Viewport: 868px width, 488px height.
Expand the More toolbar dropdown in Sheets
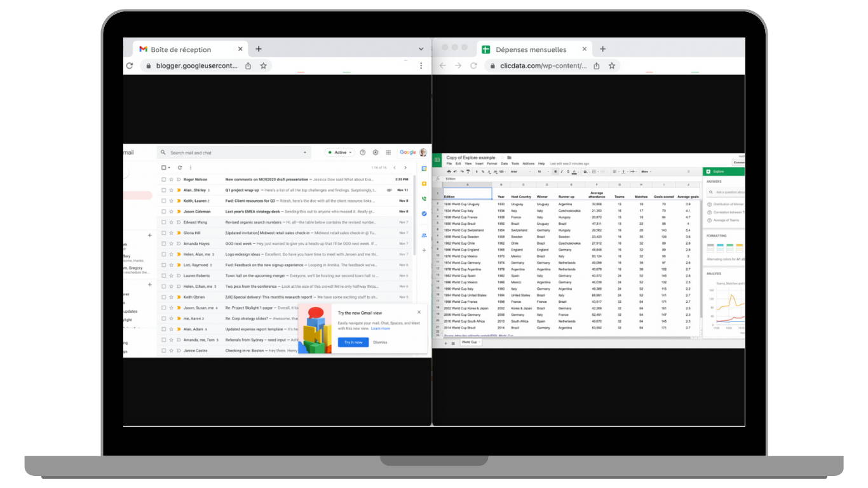point(646,172)
